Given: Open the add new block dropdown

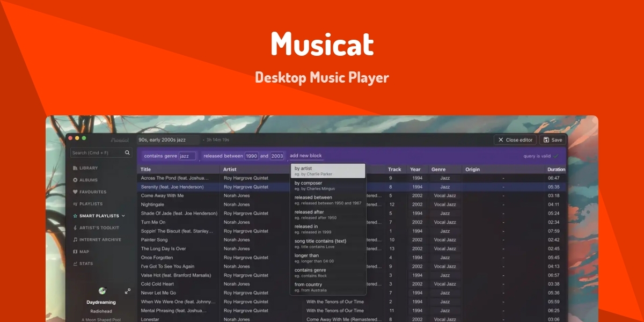Looking at the screenshot, I should [306, 156].
